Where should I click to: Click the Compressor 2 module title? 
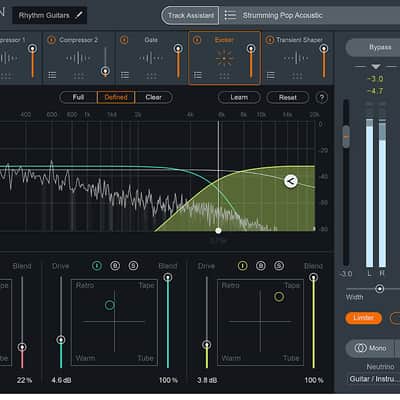tap(78, 40)
